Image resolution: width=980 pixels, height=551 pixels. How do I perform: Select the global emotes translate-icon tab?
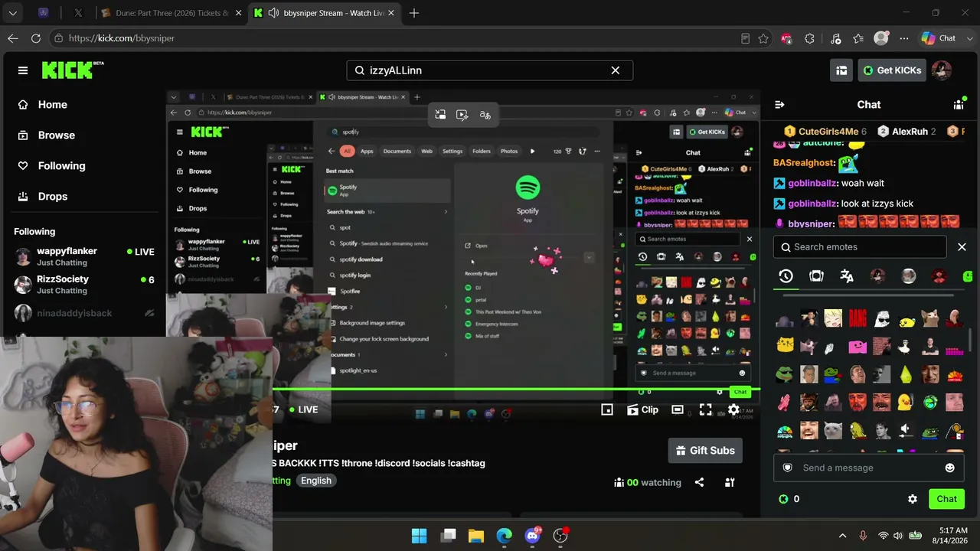click(x=847, y=276)
